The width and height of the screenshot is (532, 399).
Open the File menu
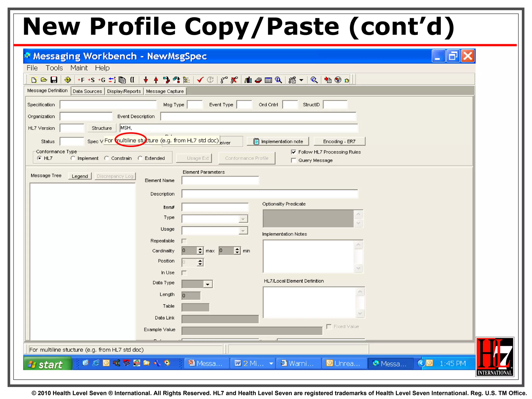[32, 68]
